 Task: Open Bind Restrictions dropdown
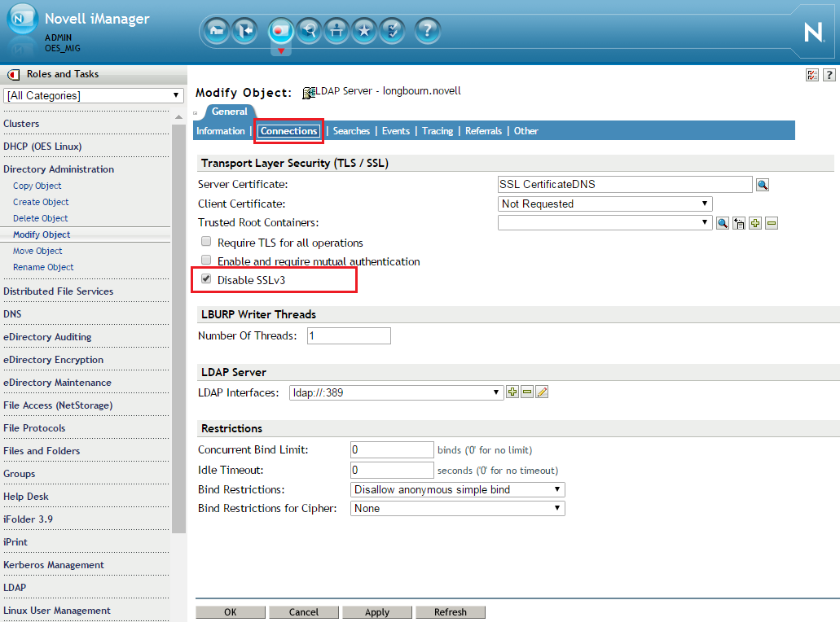(x=458, y=490)
